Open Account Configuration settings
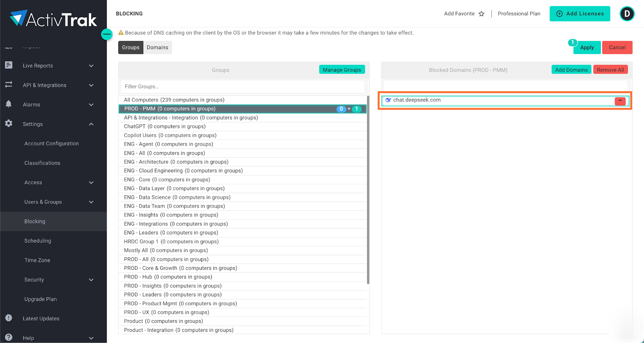The height and width of the screenshot is (343, 644). point(52,143)
